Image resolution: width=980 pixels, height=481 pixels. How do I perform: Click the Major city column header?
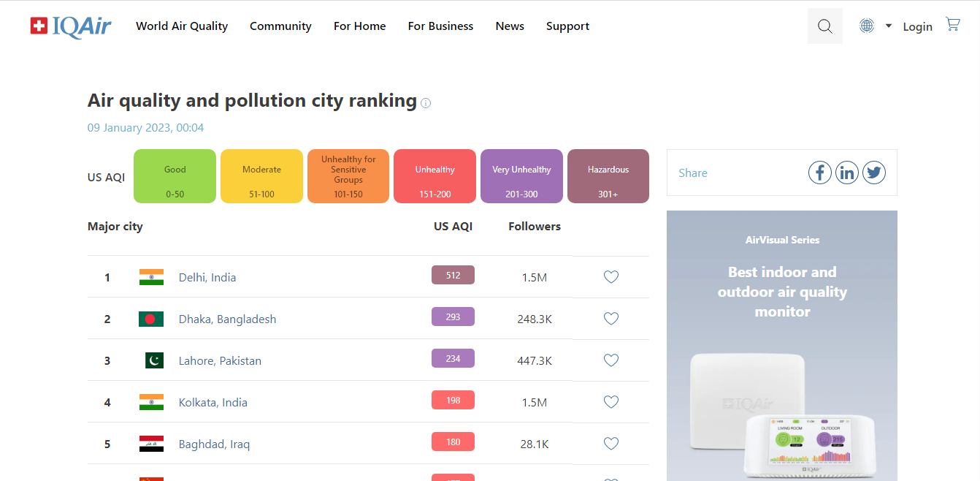115,227
